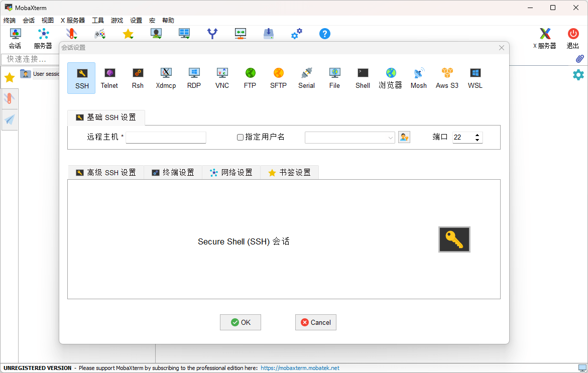Click the red 退出 exit button
588x373 pixels.
(x=572, y=39)
